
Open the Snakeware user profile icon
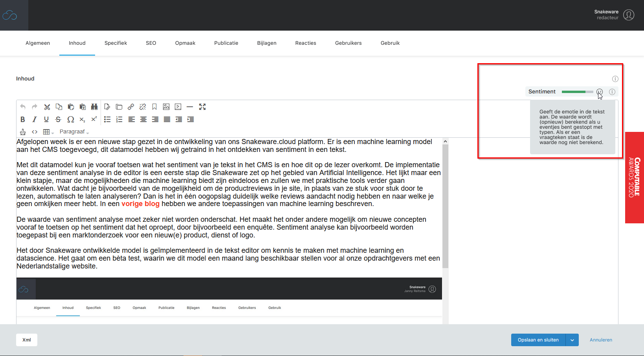coord(629,15)
